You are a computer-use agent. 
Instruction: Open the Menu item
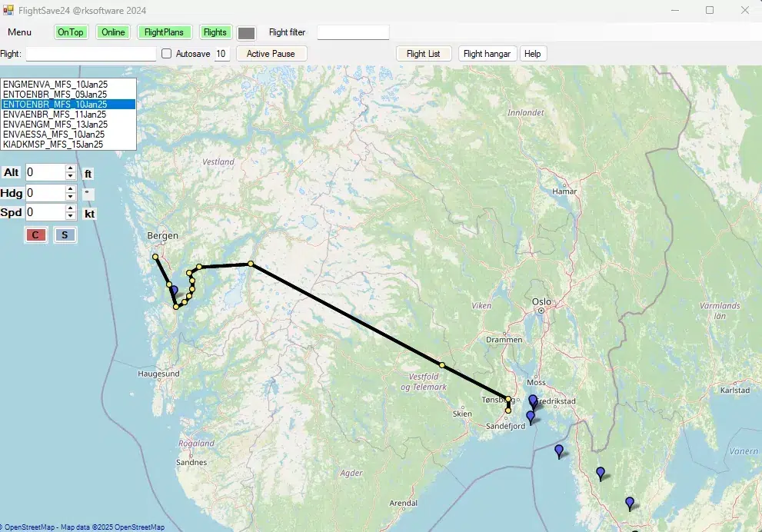[20, 32]
